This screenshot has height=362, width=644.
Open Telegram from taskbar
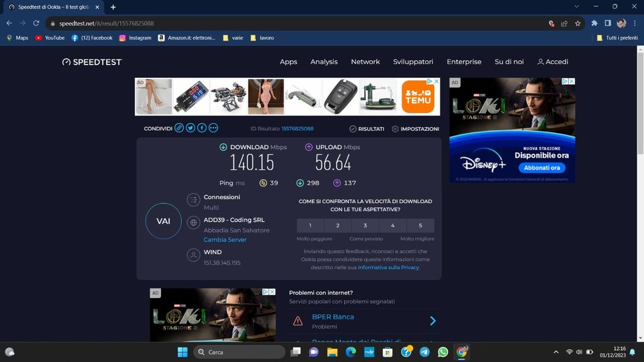pos(425,352)
